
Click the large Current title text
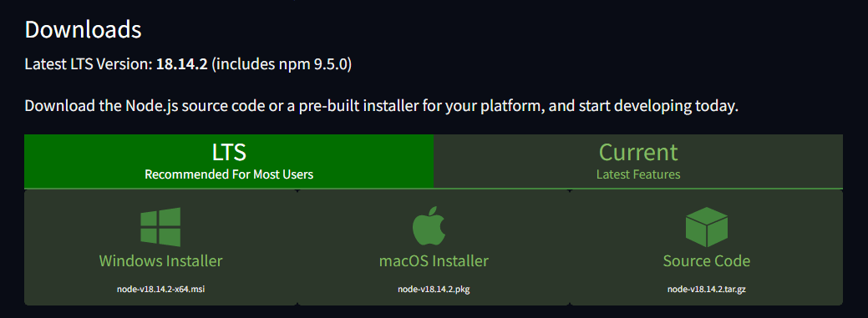click(x=638, y=152)
